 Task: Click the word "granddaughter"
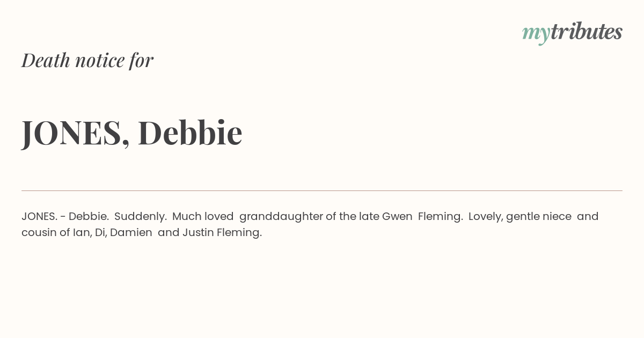[281, 217]
